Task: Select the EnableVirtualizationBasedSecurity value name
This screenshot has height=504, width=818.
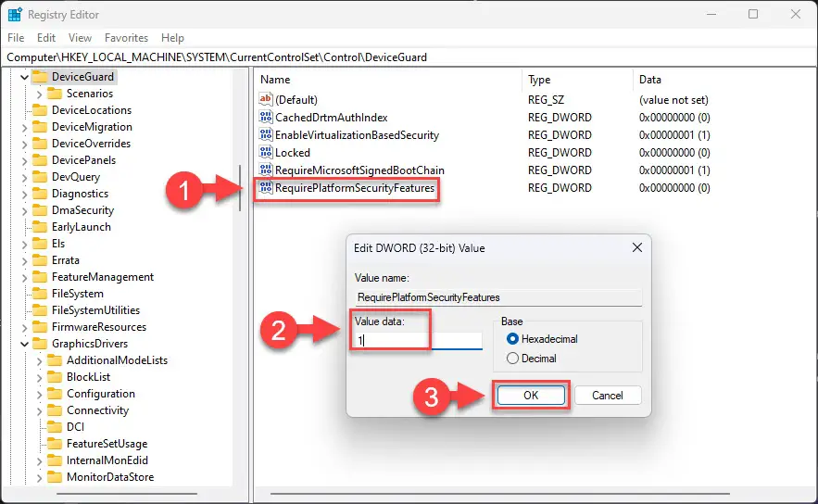Action: coord(357,135)
